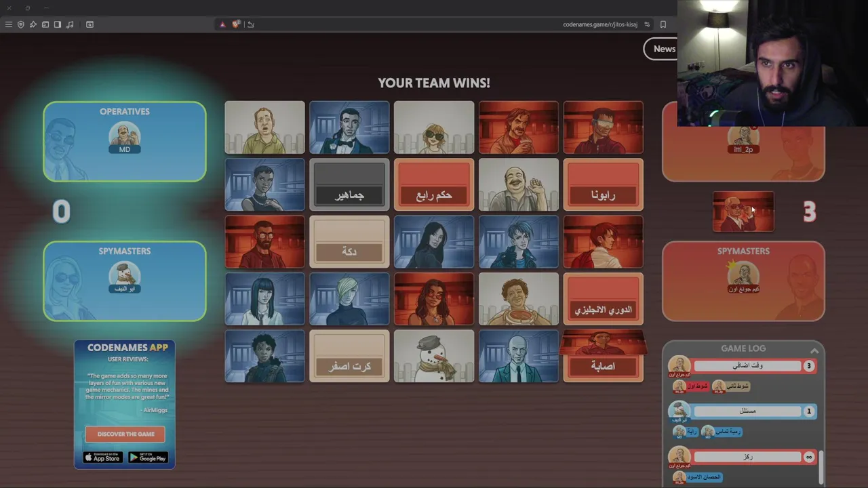Click the red curly-haired woman agent card

click(x=434, y=299)
